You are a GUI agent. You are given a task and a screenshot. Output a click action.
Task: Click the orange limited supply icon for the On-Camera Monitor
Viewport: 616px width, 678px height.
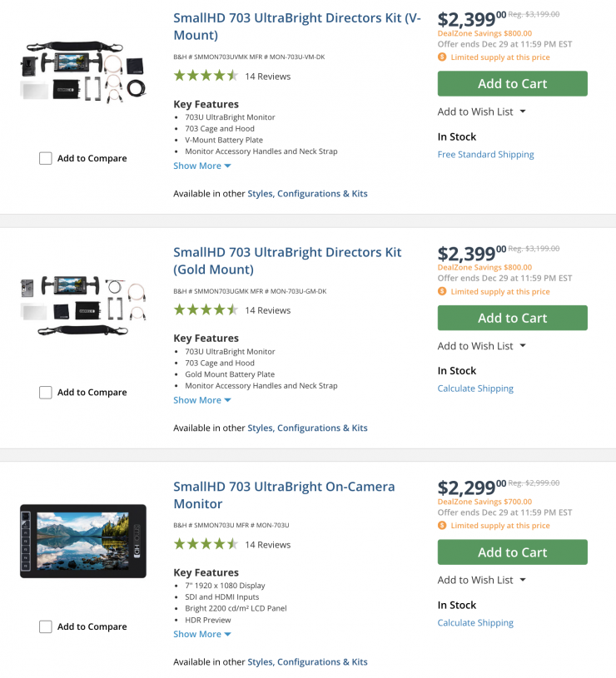(442, 526)
